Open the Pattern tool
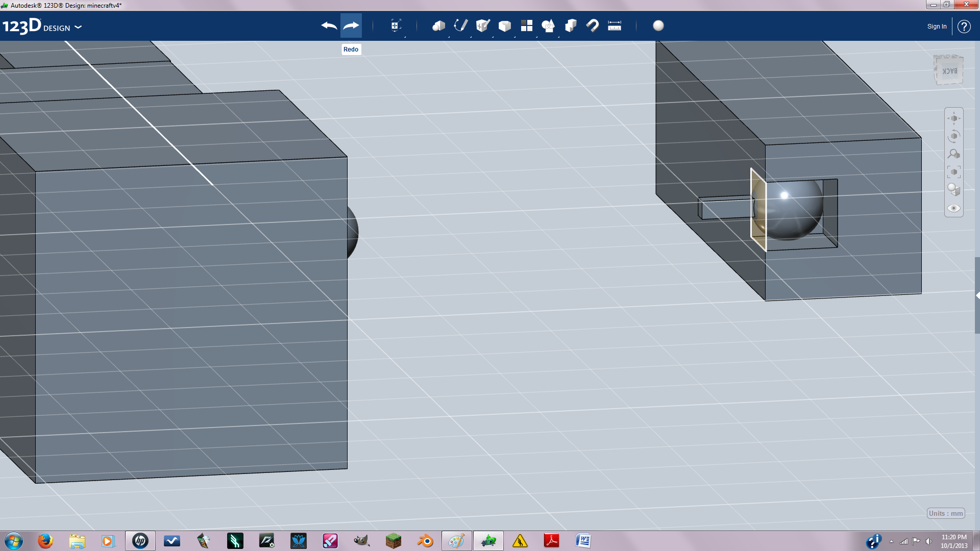The height and width of the screenshot is (551, 980). click(527, 26)
